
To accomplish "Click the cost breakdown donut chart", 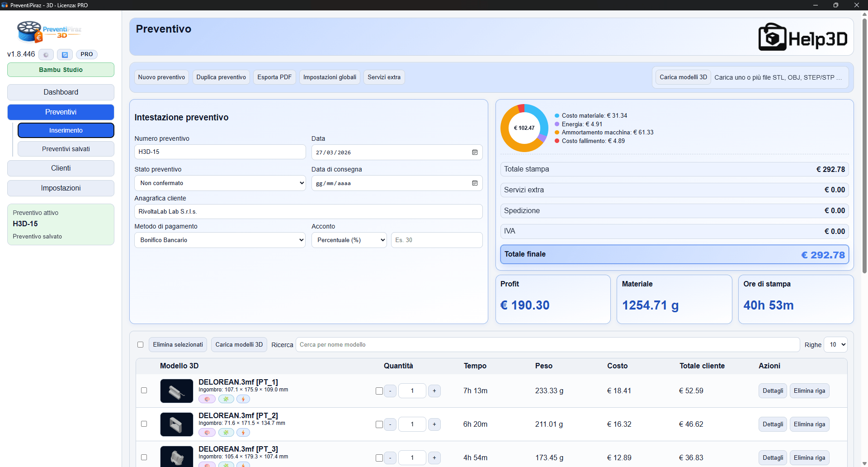I will [x=524, y=128].
